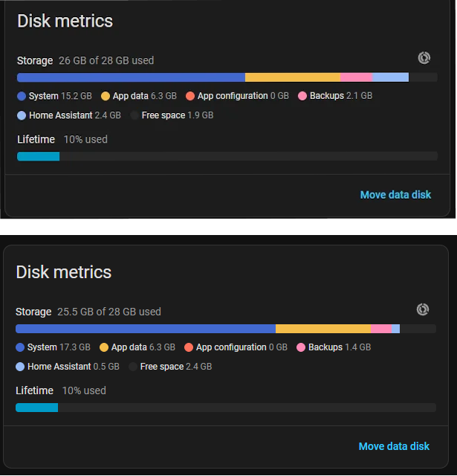The width and height of the screenshot is (457, 476).
Task: Click the blue dot next to System 17.3 GB
Action: pos(20,347)
